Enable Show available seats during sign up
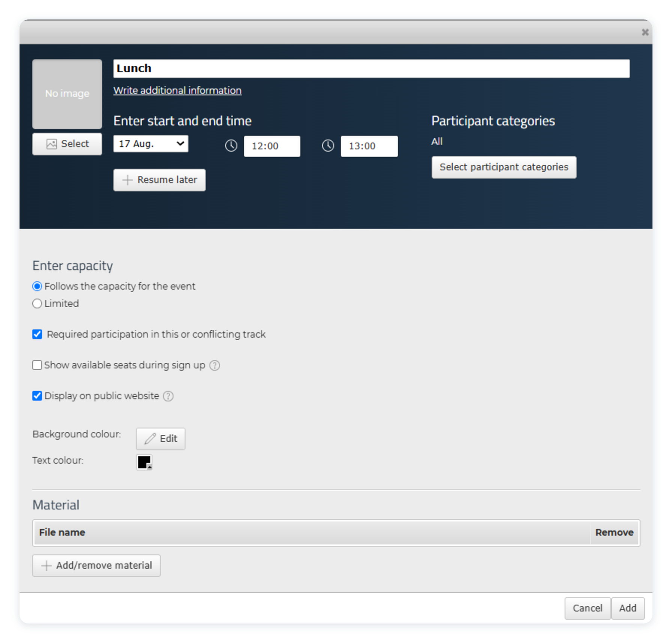Screen dimensions: 672x643 pyautogui.click(x=37, y=365)
